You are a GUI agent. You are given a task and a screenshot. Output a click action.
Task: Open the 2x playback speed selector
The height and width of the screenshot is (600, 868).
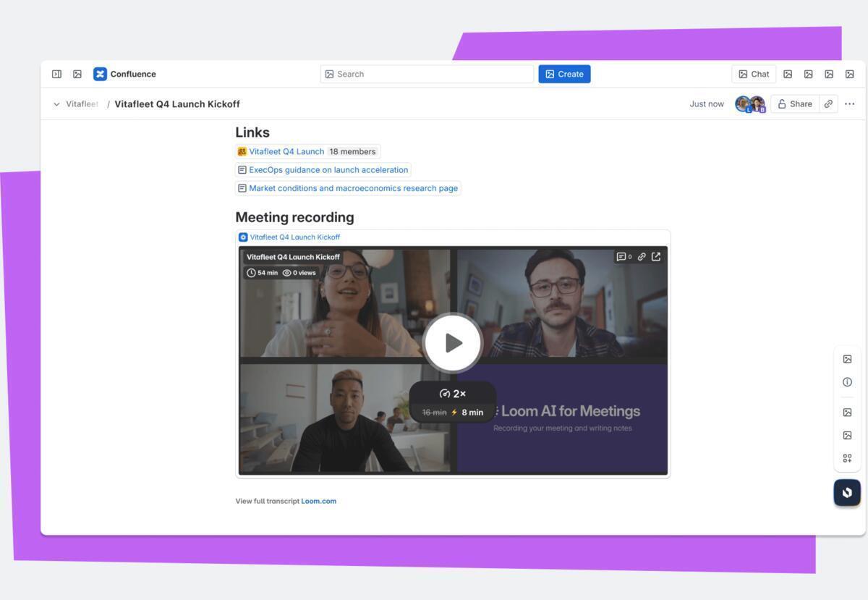tap(453, 394)
